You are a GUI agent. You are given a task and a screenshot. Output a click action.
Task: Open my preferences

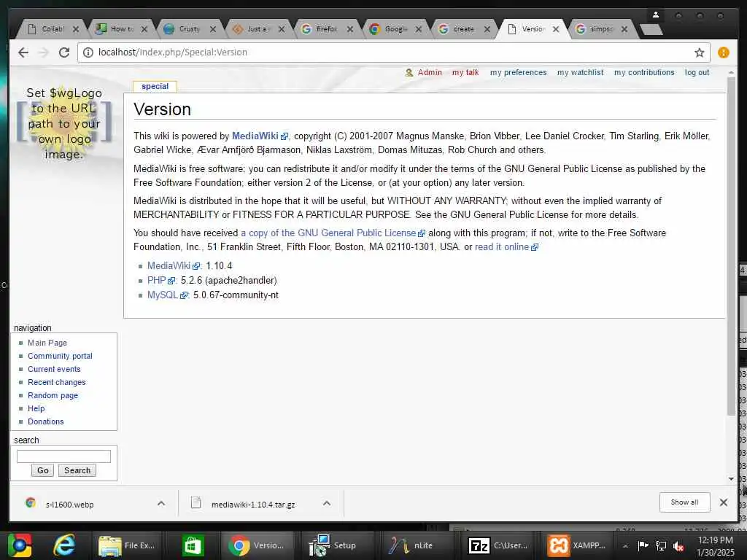pos(519,72)
